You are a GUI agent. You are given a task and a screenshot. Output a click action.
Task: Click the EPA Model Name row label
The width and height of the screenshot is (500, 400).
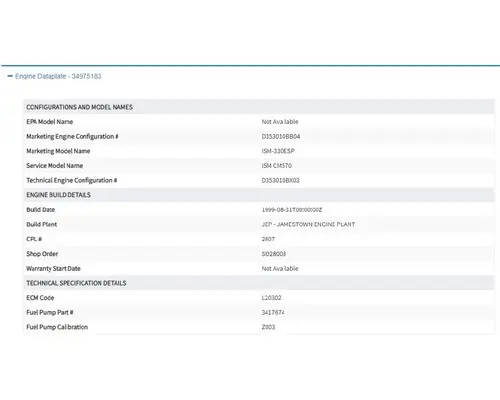click(50, 122)
